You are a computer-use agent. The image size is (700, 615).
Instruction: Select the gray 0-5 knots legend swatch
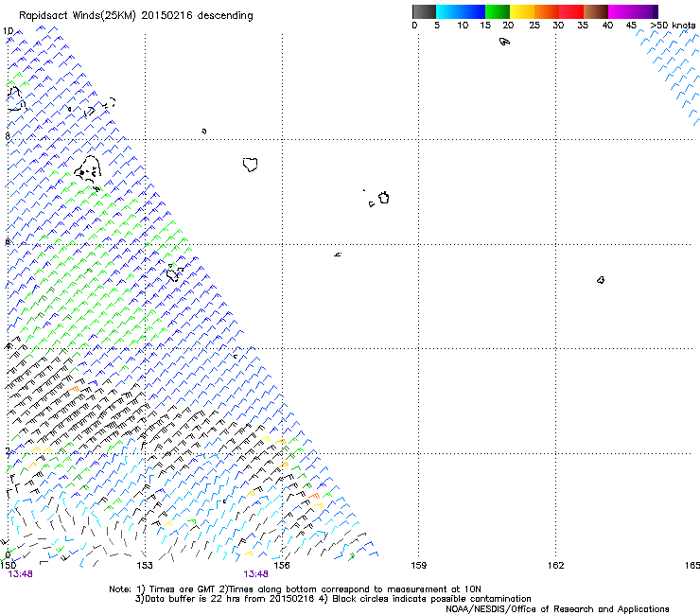(424, 11)
